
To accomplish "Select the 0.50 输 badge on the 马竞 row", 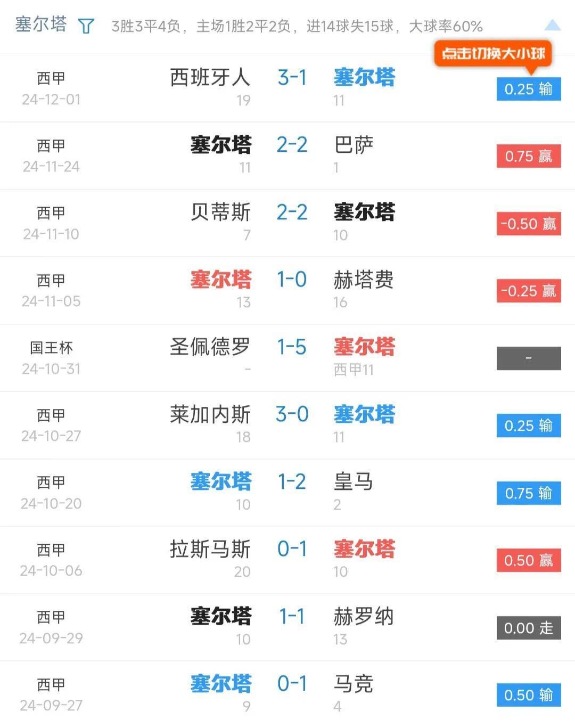I will [x=528, y=695].
